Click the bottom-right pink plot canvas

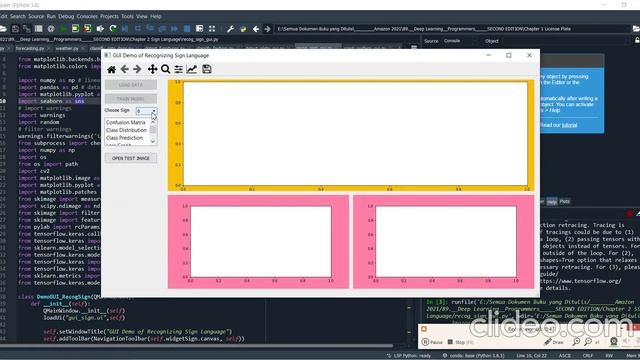click(444, 242)
